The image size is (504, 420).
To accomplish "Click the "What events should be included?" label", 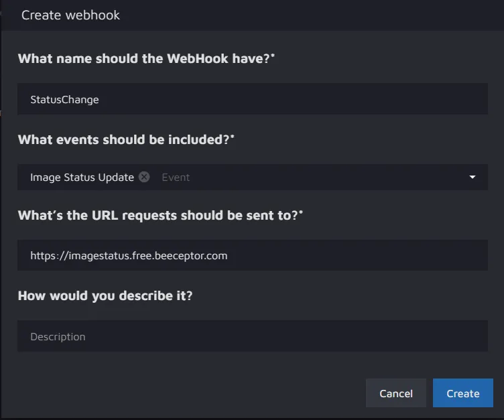I will [x=123, y=139].
